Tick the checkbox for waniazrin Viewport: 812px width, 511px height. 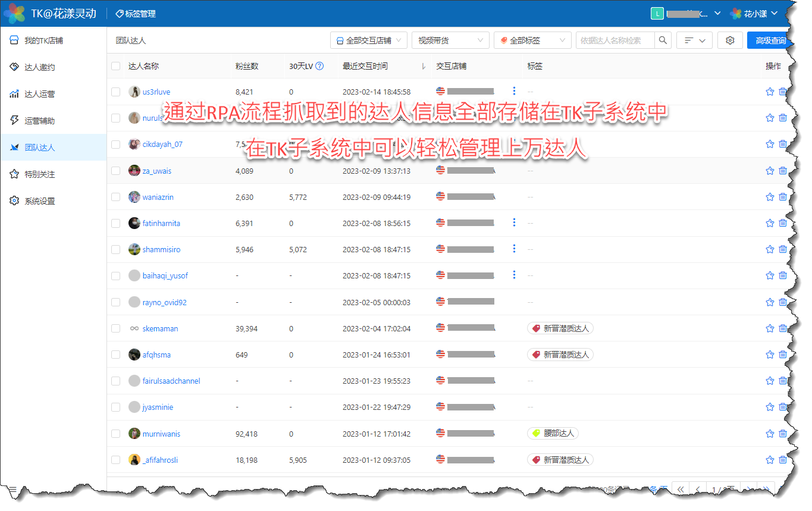pyautogui.click(x=116, y=197)
